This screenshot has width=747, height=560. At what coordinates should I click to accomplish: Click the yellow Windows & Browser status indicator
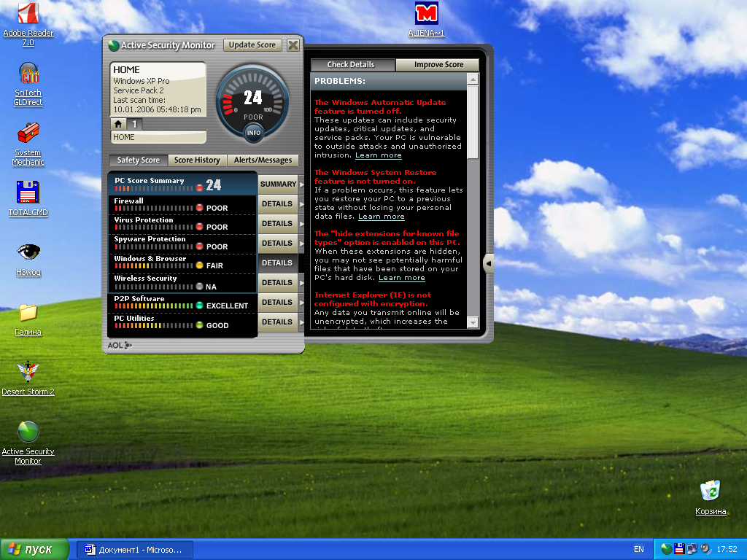(x=200, y=265)
